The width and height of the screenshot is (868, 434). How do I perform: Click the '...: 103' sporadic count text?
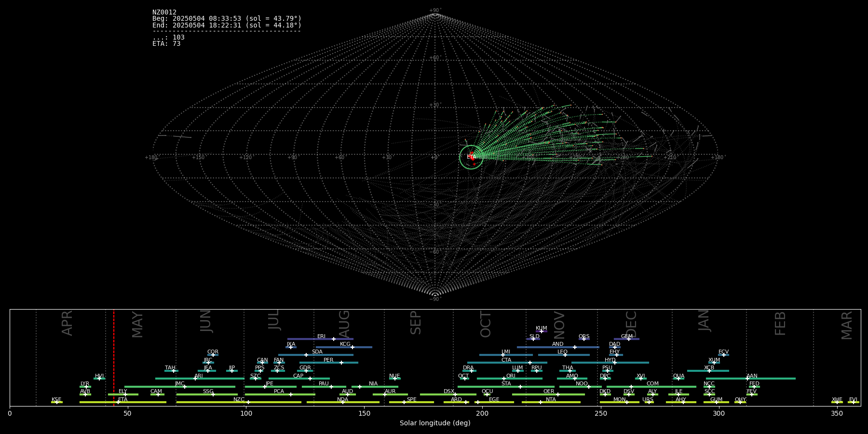[x=168, y=37]
